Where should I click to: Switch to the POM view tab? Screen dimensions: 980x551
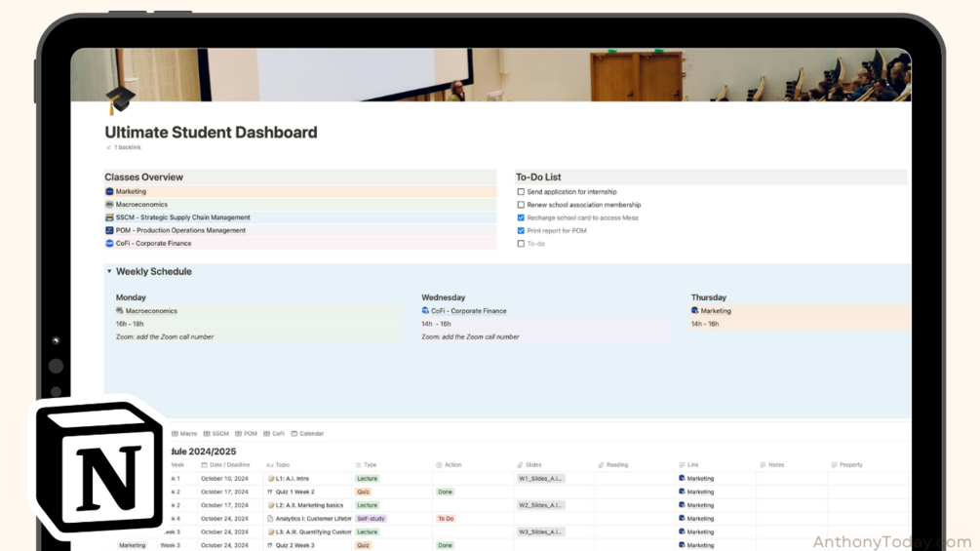[247, 434]
